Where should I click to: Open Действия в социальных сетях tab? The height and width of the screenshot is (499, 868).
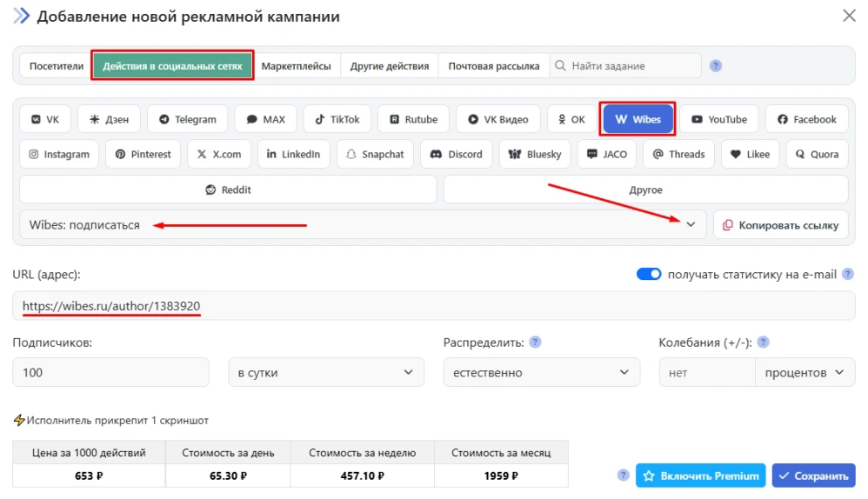click(x=173, y=66)
